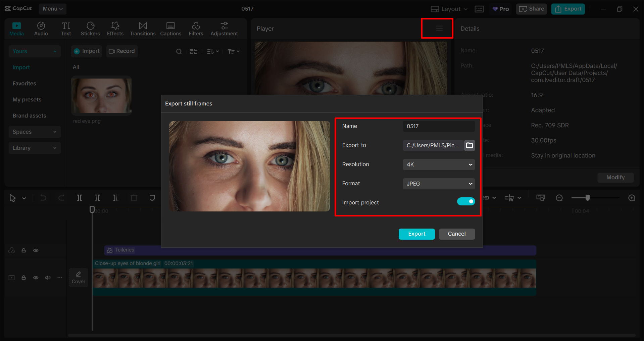Image resolution: width=644 pixels, height=341 pixels.
Task: Switch to the Text panel
Action: [66, 28]
